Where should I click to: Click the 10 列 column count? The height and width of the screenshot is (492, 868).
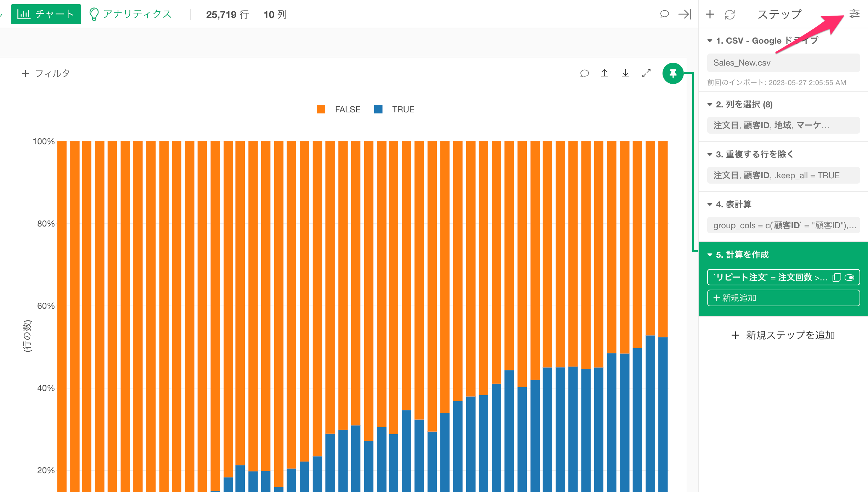[x=275, y=15]
